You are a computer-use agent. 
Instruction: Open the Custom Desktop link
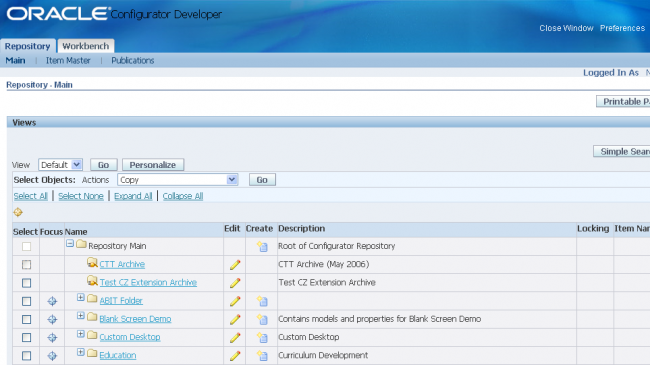[x=130, y=337]
